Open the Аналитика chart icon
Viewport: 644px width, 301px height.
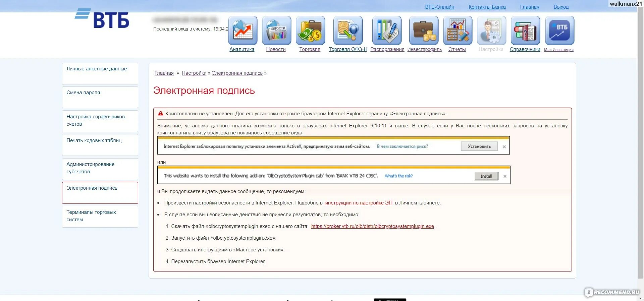(x=243, y=31)
